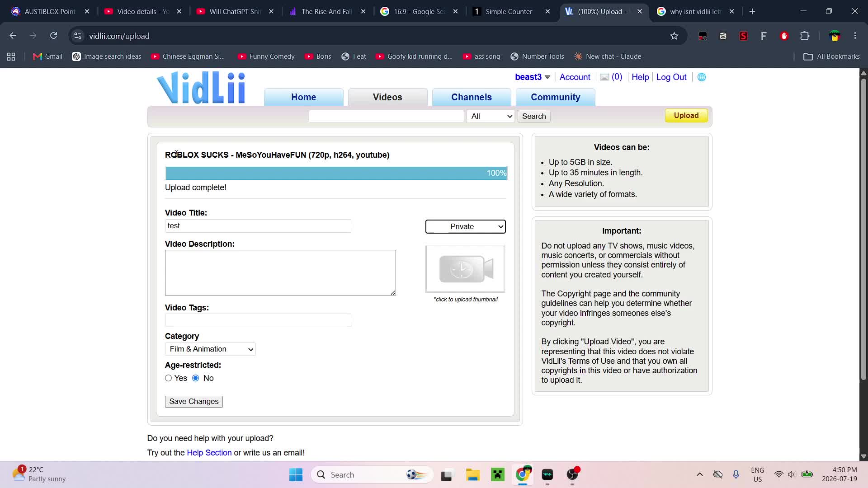Open Windows Start menu
This screenshot has width=868, height=488.
(296, 474)
